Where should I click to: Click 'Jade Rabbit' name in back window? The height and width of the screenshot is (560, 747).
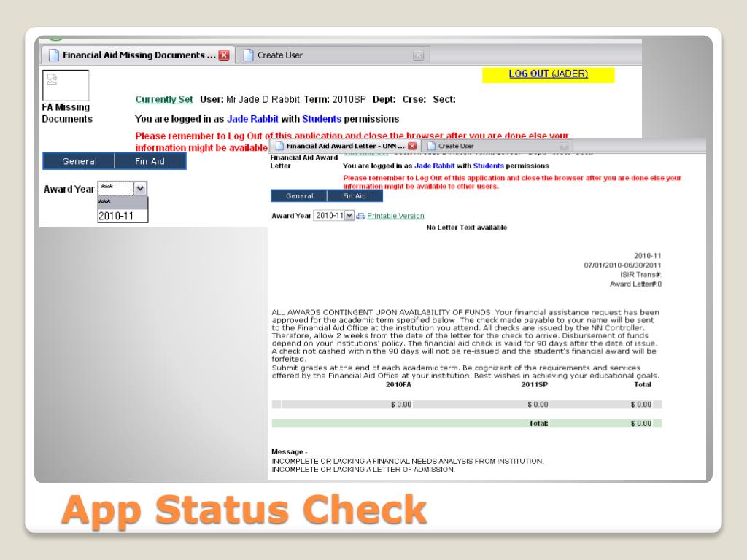click(x=252, y=119)
